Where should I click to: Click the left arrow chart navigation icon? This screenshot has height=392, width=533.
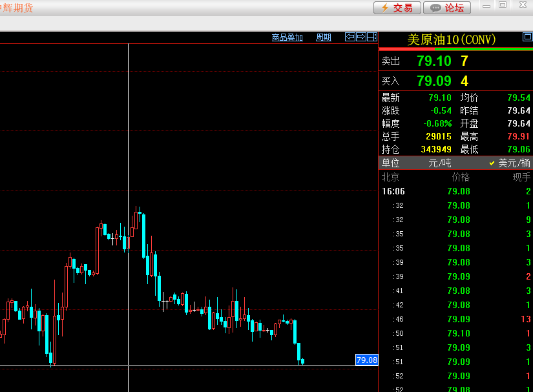point(350,37)
